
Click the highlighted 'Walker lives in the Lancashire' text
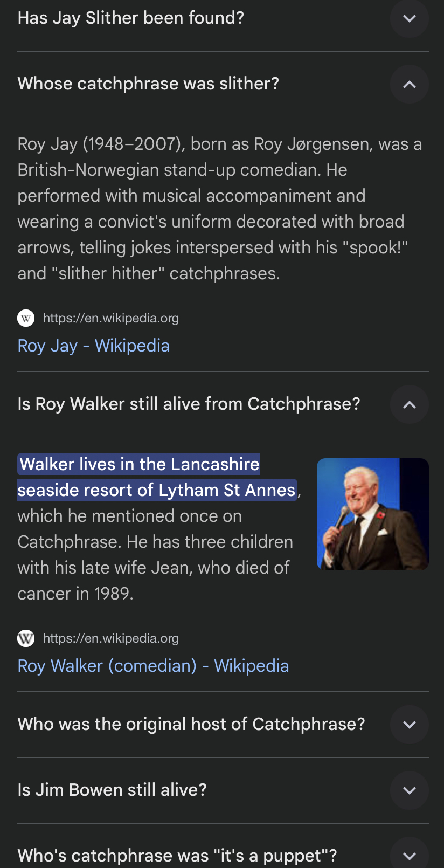click(140, 465)
